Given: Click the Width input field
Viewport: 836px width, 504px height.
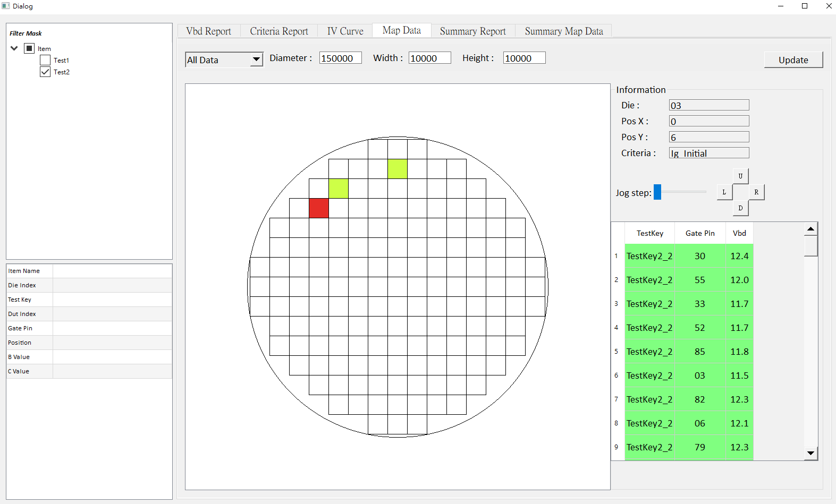Looking at the screenshot, I should pos(430,58).
